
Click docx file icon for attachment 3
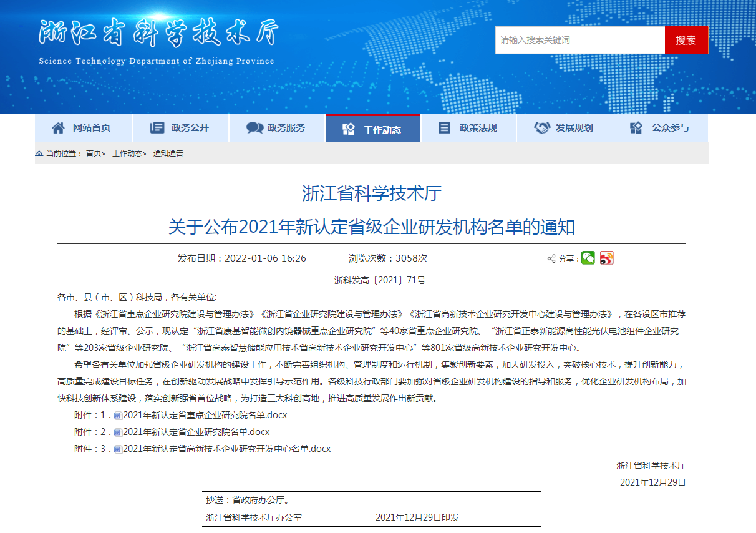117,449
